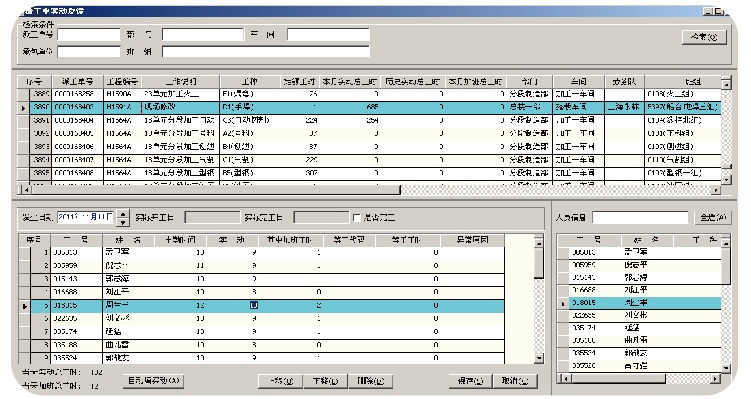Right arrow of the personnel list horizontal scrollbar
The width and height of the screenshot is (751, 399).
point(715,378)
